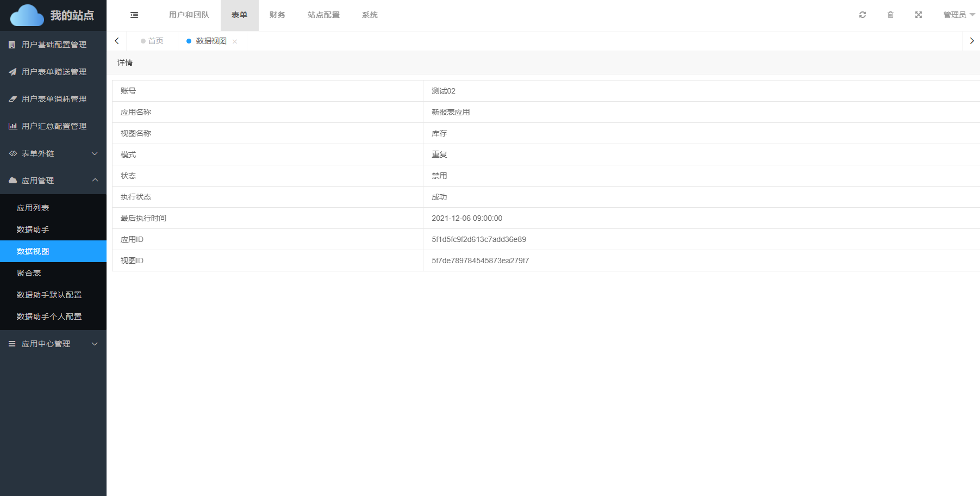
Task: Close the 数据视图 tab
Action: point(235,41)
